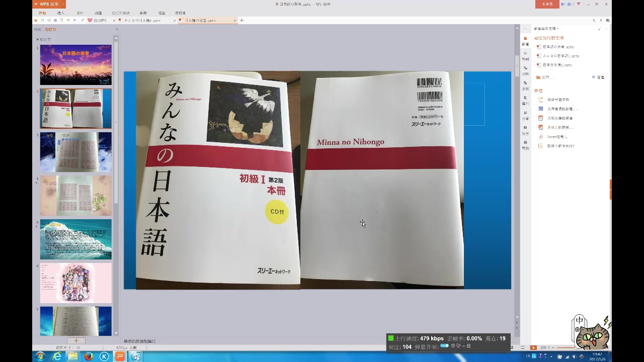The image size is (644, 362).
Task: Click the zoom slider in status bar
Action: 565,347
